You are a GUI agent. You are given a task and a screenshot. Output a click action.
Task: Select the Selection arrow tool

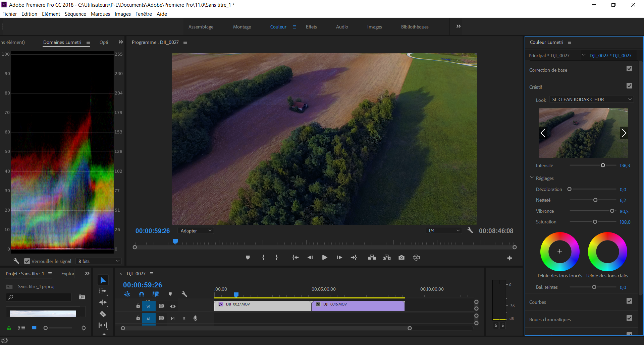[103, 280]
